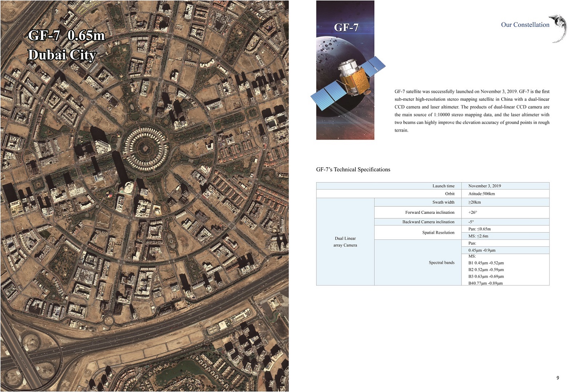This screenshot has height=392, width=577.
Task: Select the "November 3, 2019" table value
Action: coord(484,186)
